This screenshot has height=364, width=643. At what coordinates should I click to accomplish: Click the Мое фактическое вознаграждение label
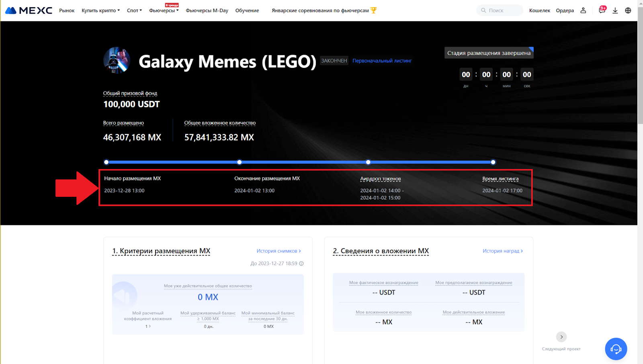click(x=384, y=283)
